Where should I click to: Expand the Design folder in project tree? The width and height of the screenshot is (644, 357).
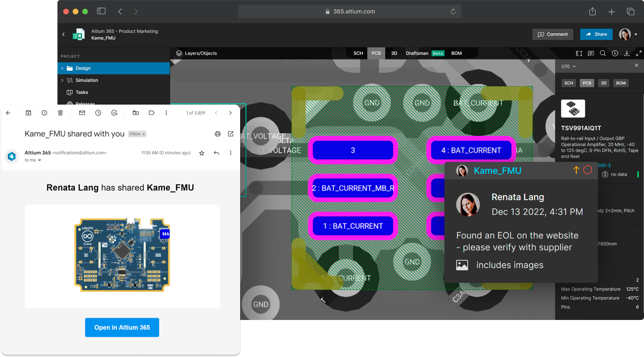62,68
